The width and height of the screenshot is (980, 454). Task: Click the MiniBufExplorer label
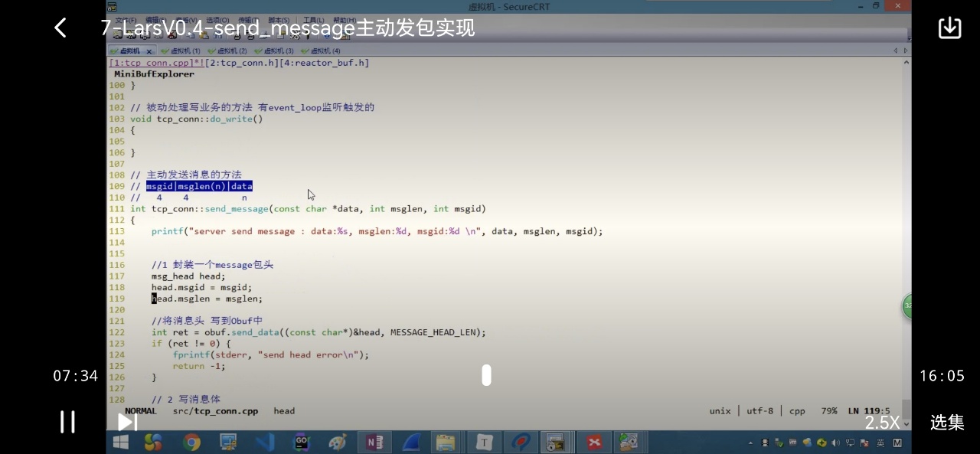point(154,74)
